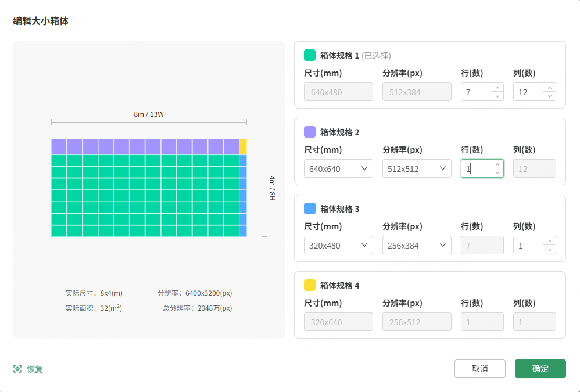The height and width of the screenshot is (392, 580).
Task: Decrease row count for 箱体规格 2
Action: click(497, 173)
